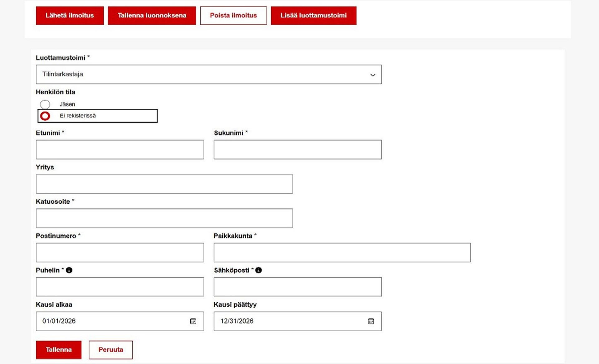Focus the Etunimi text field

[120, 150]
